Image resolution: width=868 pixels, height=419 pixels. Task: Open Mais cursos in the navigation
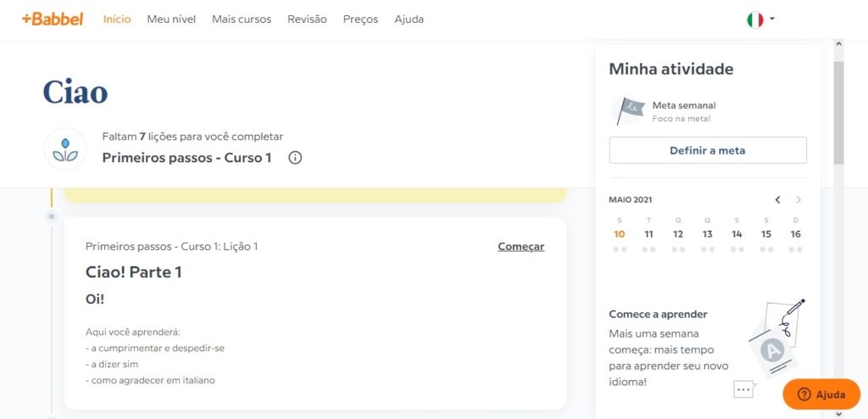click(242, 19)
